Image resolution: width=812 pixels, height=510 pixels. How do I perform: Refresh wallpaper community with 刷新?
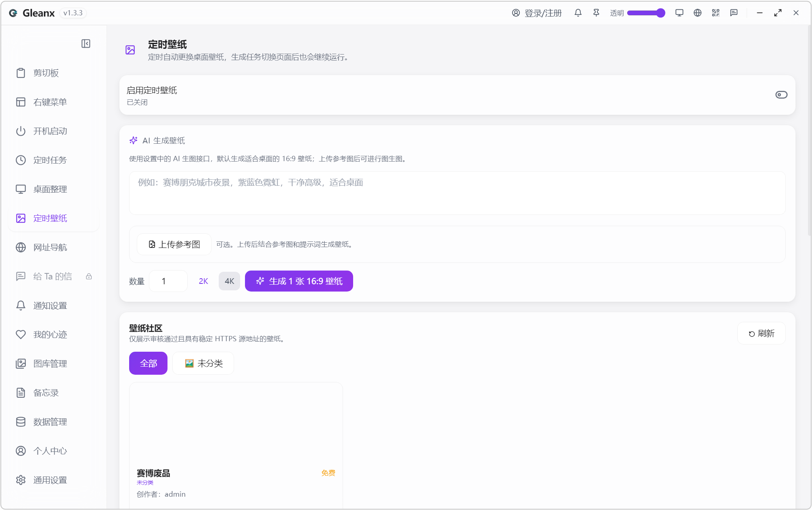pyautogui.click(x=762, y=334)
